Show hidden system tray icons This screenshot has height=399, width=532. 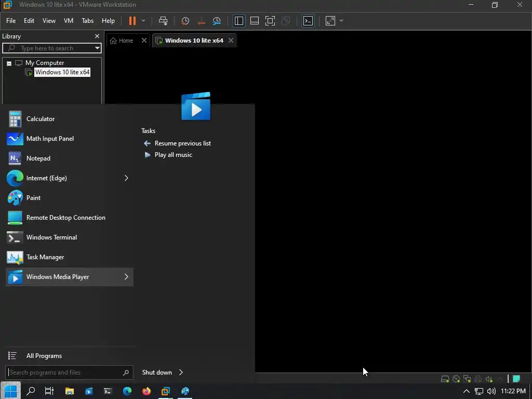pos(467,391)
